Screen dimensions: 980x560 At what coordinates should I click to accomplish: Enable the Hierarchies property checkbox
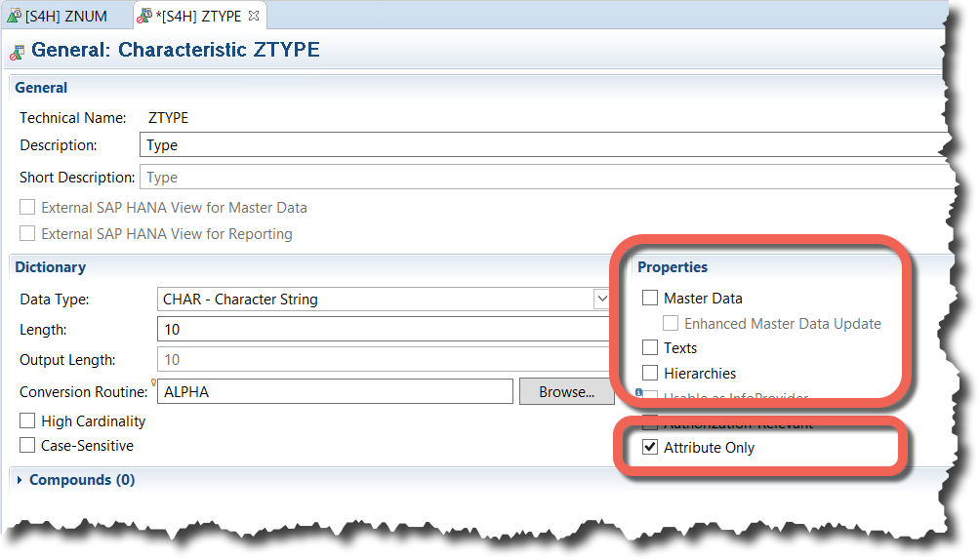pos(650,373)
